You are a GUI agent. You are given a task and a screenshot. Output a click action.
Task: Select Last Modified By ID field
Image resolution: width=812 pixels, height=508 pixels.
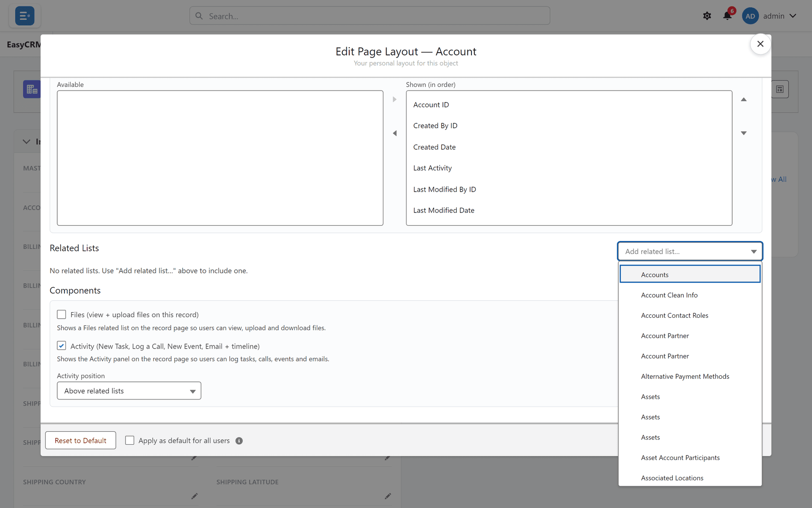[569, 189]
